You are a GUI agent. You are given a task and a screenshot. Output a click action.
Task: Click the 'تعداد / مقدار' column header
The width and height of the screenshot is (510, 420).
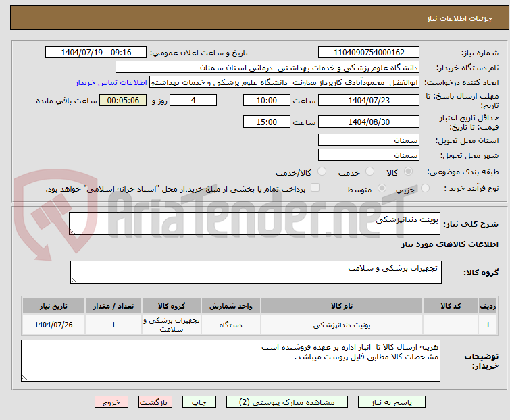113,306
